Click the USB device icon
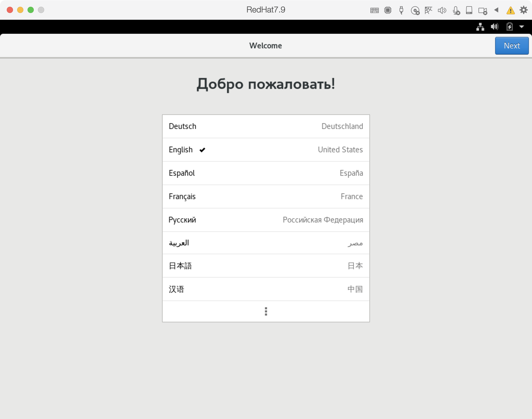The image size is (532, 419). [401, 10]
